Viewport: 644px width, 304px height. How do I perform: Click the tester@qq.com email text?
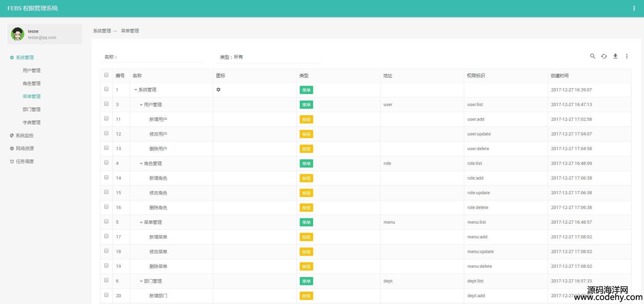[x=42, y=38]
